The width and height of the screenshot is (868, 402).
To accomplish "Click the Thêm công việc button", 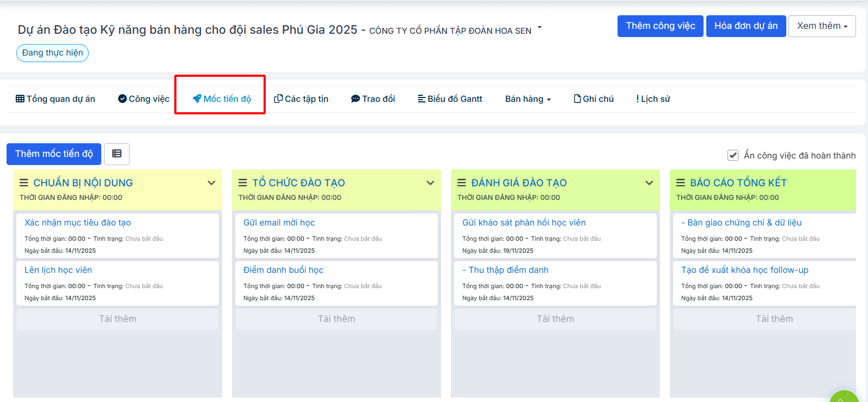I will (x=660, y=26).
